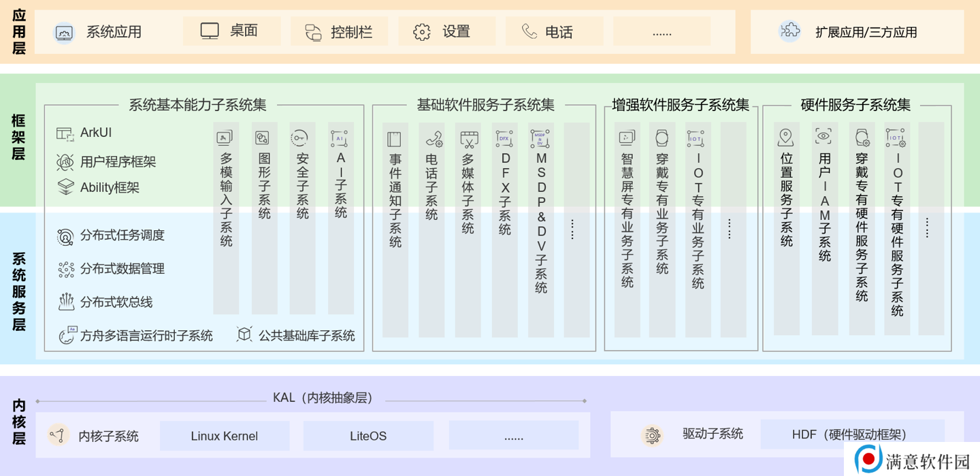Click the 系统应用 text label
This screenshot has height=476, width=980.
point(114,32)
